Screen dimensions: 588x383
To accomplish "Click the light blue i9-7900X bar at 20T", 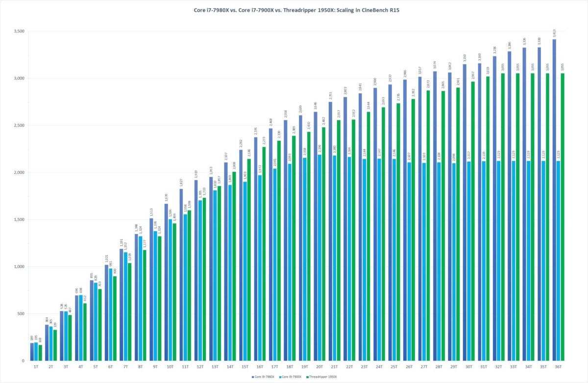I will point(319,258).
